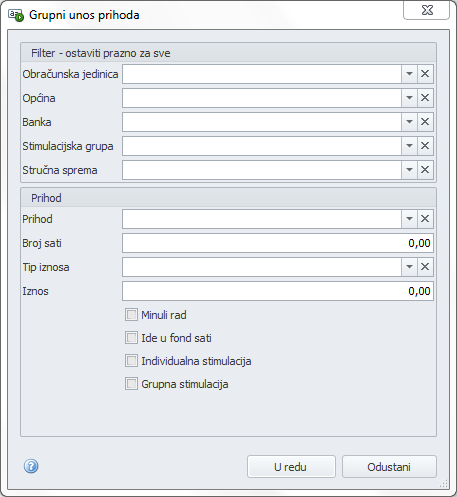
Task: Tick the Grupna stimulacija checkbox
Action: (x=131, y=384)
